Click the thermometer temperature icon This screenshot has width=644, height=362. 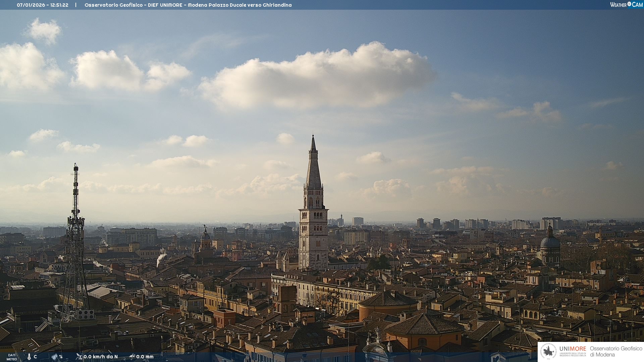coord(29,357)
